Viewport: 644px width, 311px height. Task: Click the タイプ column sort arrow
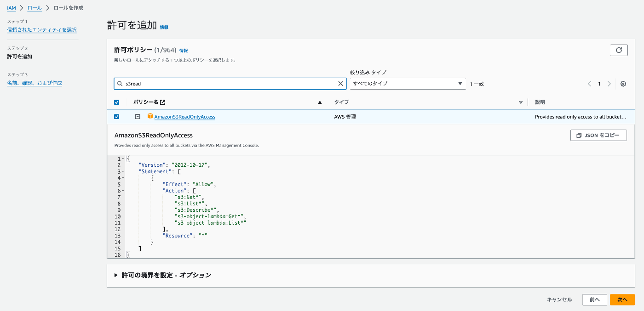coord(521,102)
